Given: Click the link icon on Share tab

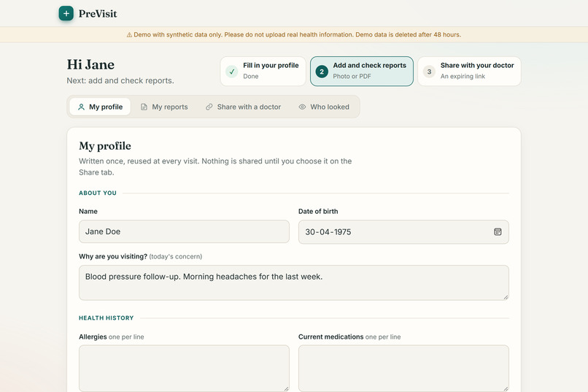Looking at the screenshot, I should pos(209,107).
